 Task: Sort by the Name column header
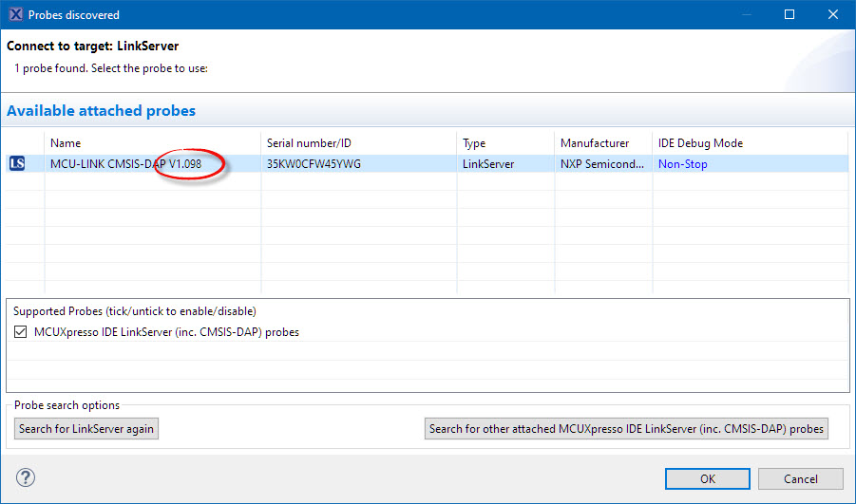[66, 143]
